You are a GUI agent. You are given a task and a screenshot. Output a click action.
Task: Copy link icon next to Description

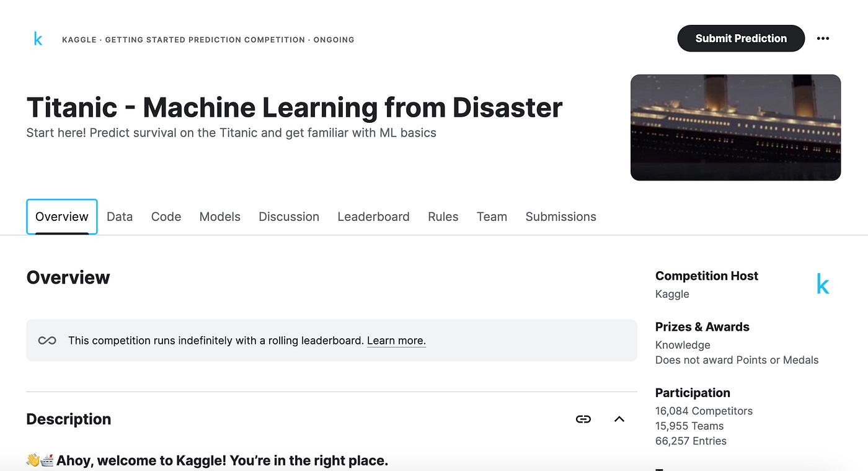pos(583,419)
